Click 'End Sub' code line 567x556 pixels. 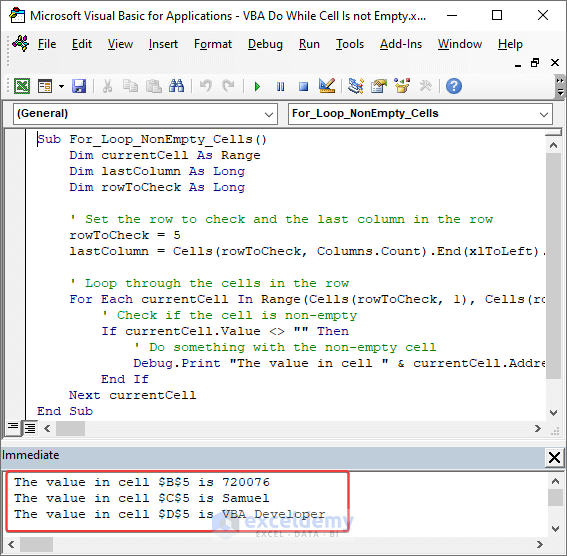point(65,411)
